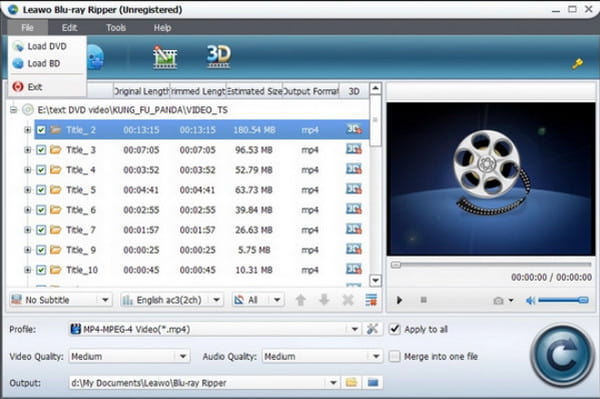
Task: Browse for output folder
Action: point(351,382)
